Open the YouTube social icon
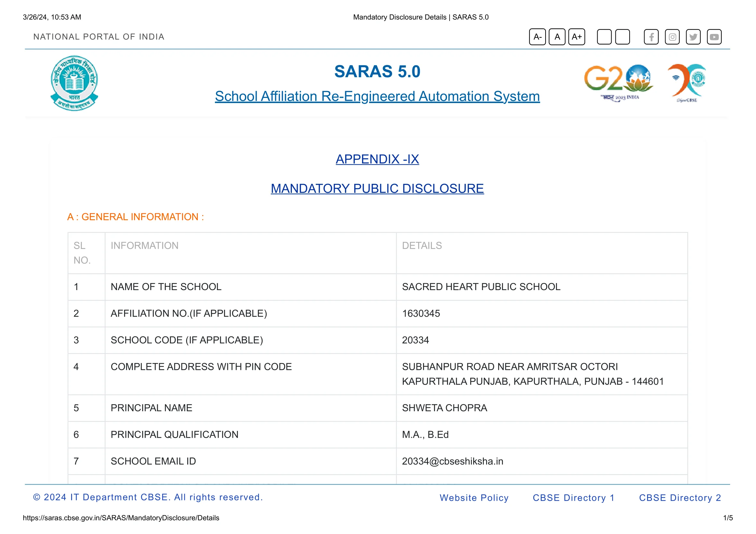 714,37
